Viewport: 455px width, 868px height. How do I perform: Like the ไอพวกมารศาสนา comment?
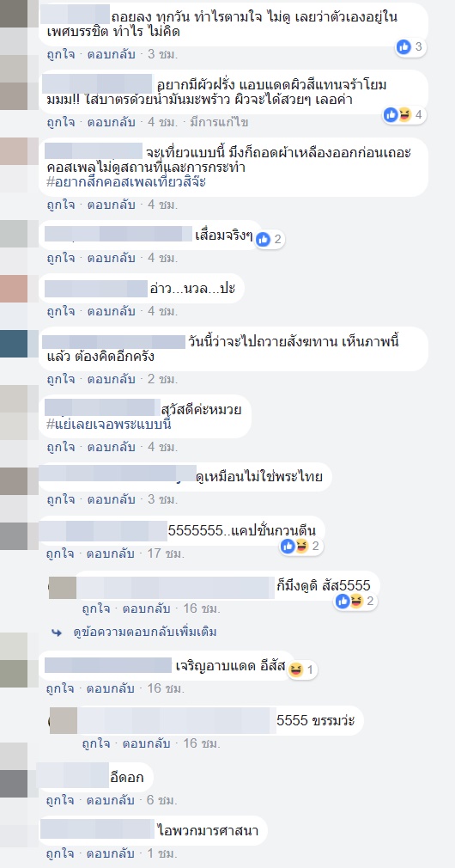click(x=61, y=854)
